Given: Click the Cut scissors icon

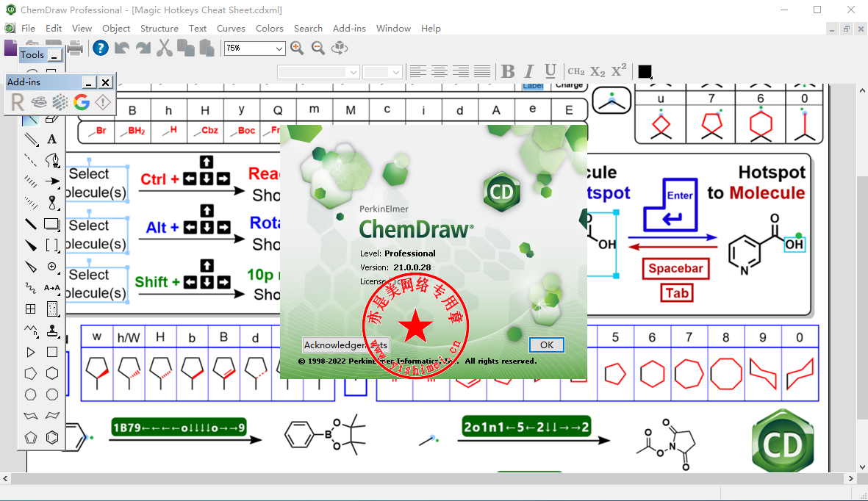Looking at the screenshot, I should point(164,48).
